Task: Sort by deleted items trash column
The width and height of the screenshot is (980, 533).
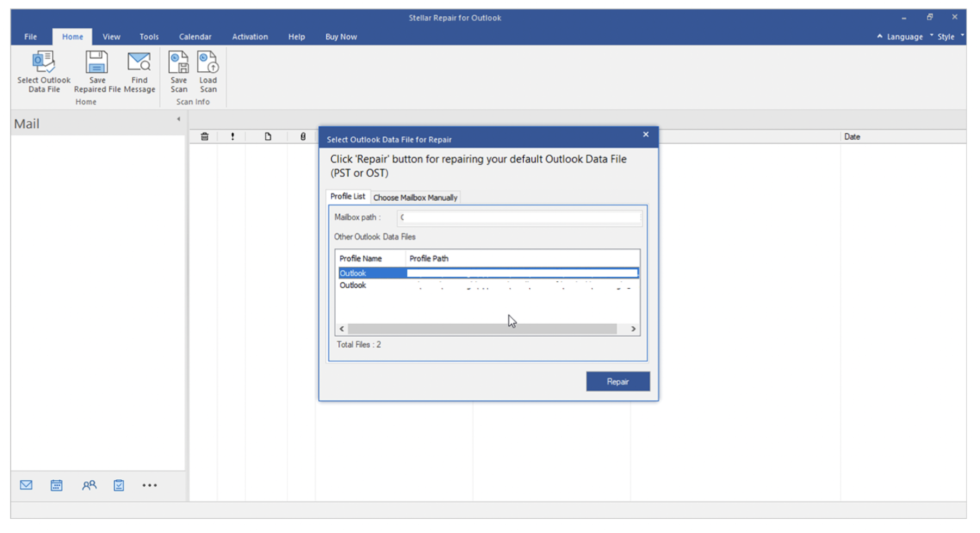Action: tap(204, 137)
